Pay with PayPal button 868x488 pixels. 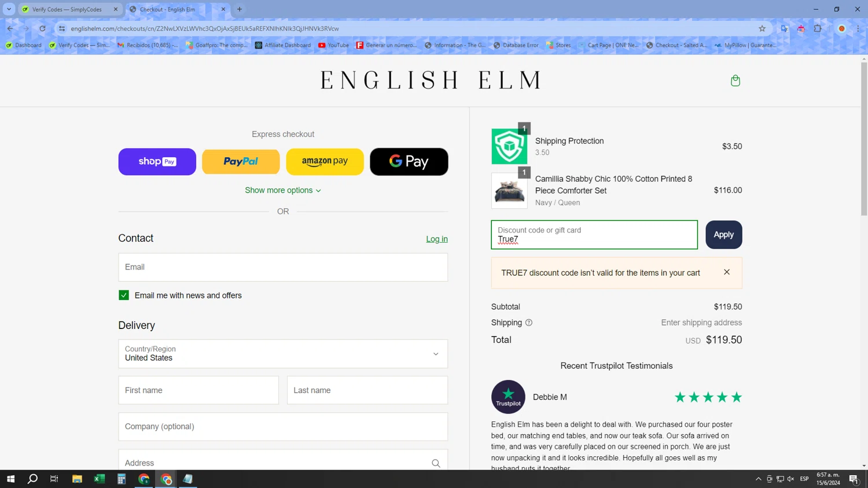(241, 161)
